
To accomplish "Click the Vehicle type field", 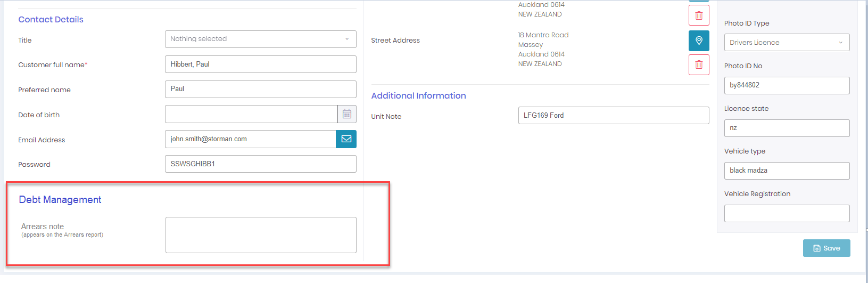I will 786,171.
